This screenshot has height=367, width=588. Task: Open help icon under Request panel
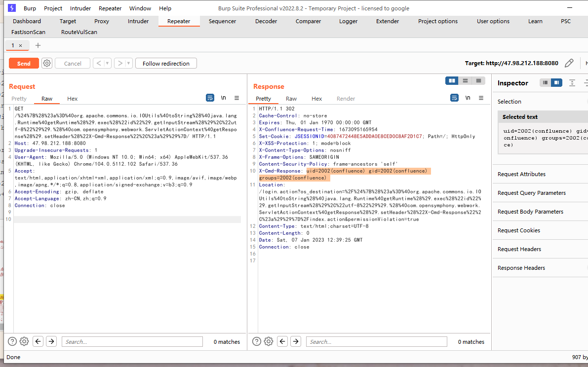tap(12, 341)
